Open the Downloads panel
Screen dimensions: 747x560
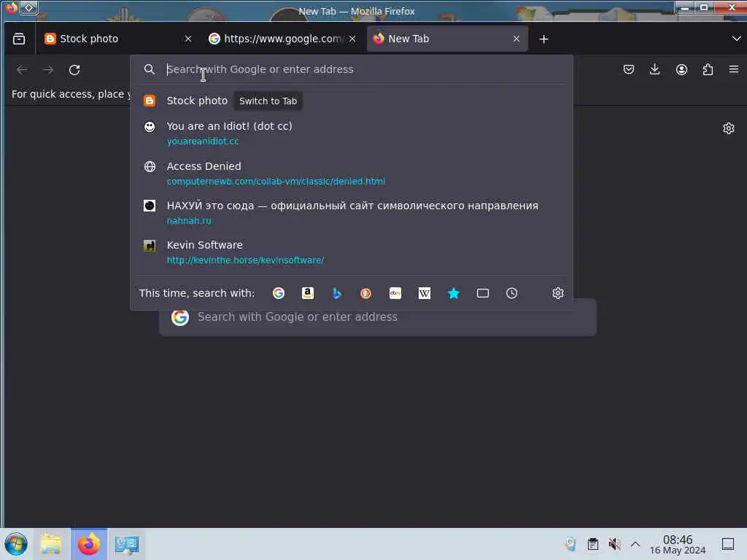click(654, 69)
